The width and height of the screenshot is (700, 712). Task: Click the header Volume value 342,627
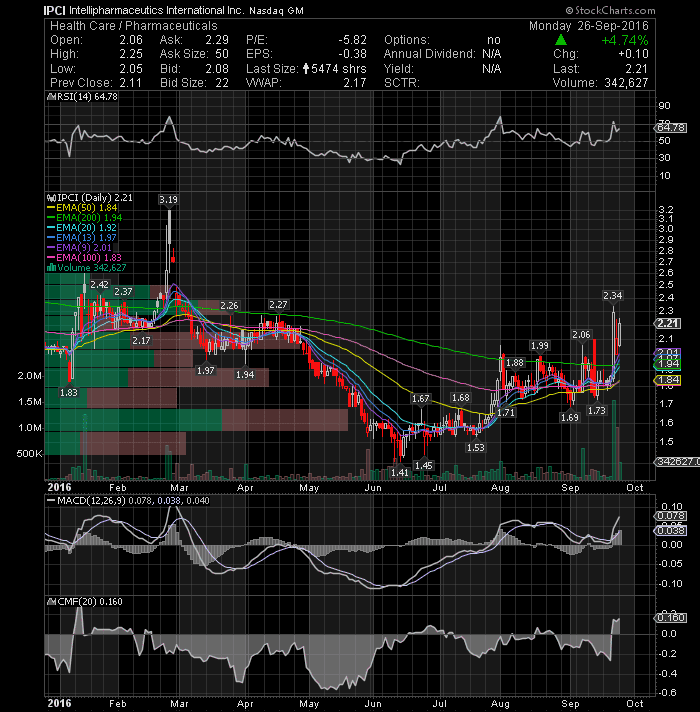point(626,83)
